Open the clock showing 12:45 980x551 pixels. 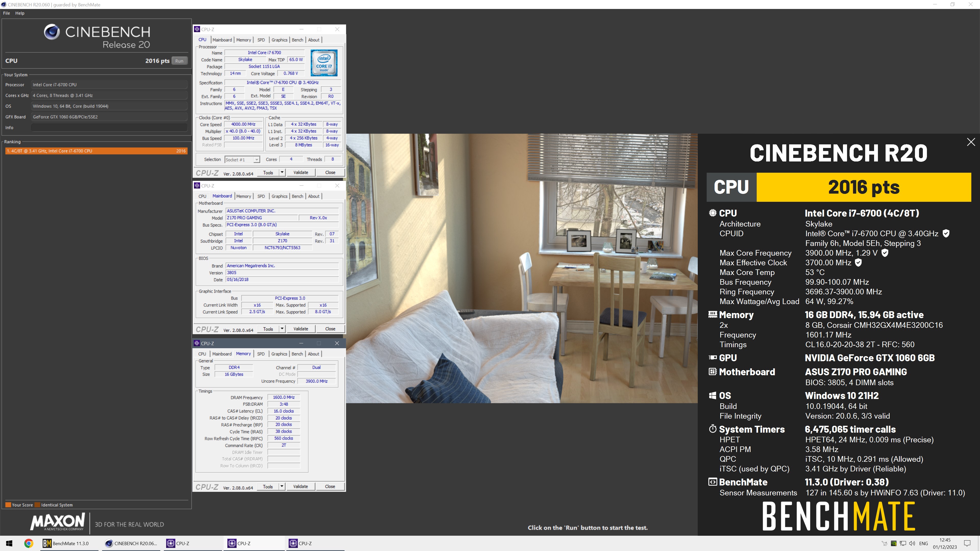pyautogui.click(x=945, y=543)
